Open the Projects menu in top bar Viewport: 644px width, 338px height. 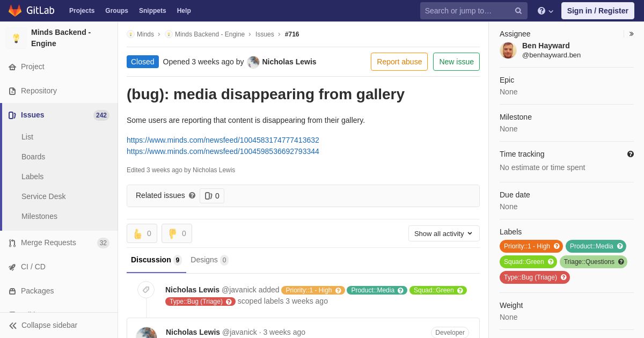(x=82, y=11)
